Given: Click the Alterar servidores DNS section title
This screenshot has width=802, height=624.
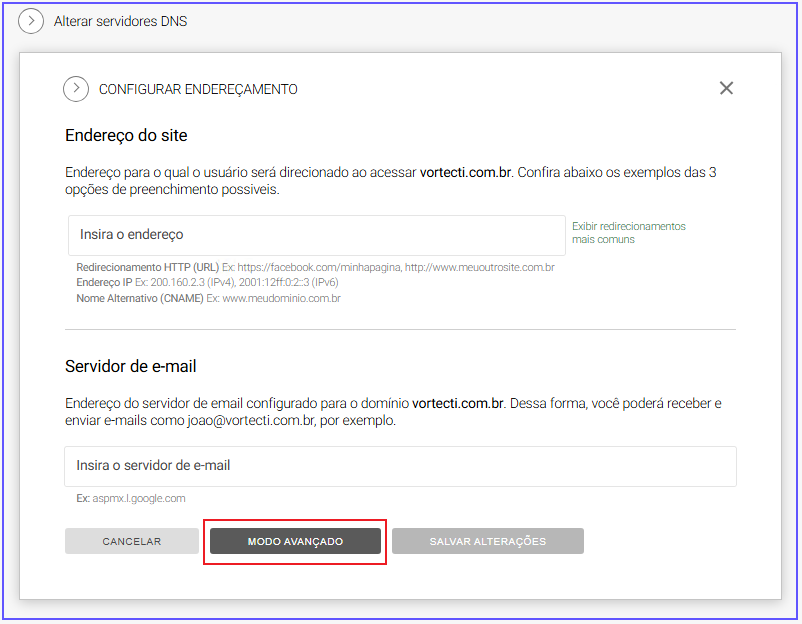Looking at the screenshot, I should tap(120, 21).
